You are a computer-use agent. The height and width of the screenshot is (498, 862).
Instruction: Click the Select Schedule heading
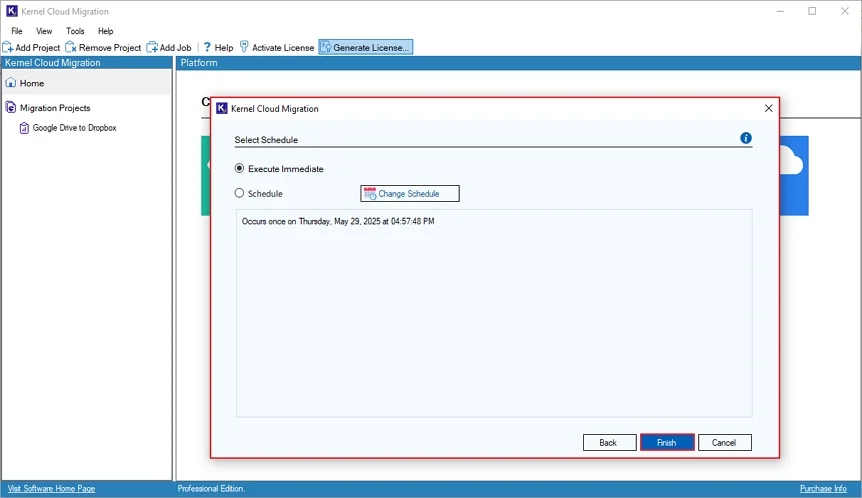point(266,140)
